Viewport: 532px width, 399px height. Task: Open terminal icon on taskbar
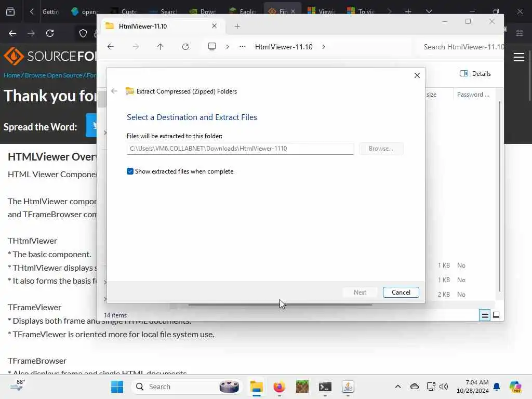tap(325, 387)
